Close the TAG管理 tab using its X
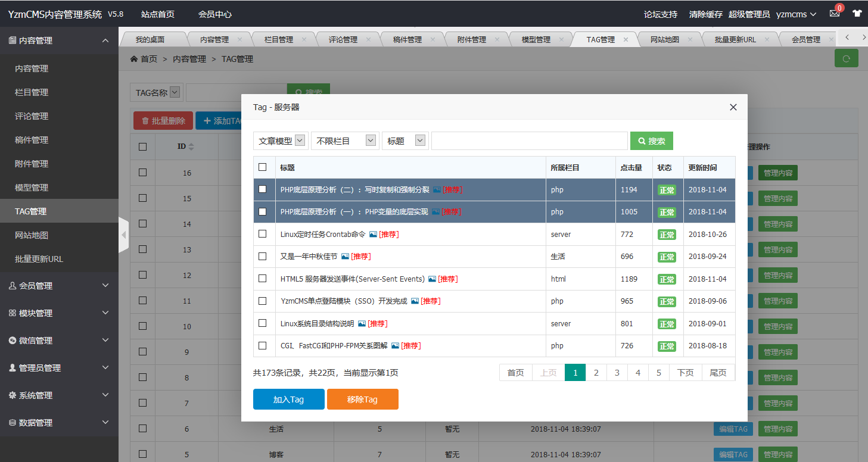This screenshot has height=462, width=868. click(626, 39)
